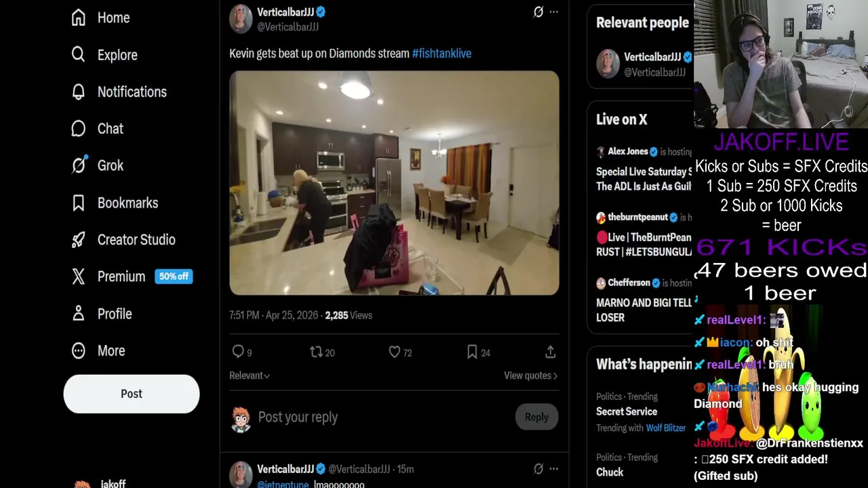This screenshot has height=488, width=868.
Task: Click the share post icon
Action: [x=551, y=352]
